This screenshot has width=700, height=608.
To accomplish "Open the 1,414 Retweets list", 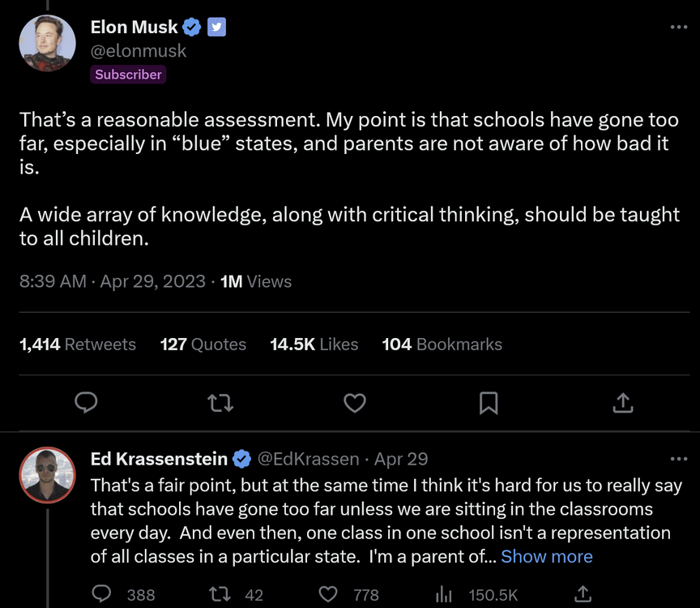I will pos(78,345).
